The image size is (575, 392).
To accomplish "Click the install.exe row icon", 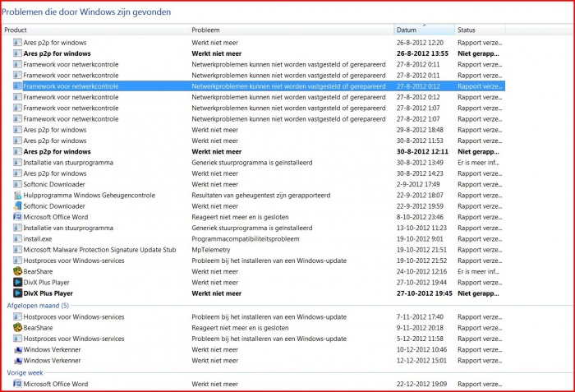I will (x=17, y=238).
